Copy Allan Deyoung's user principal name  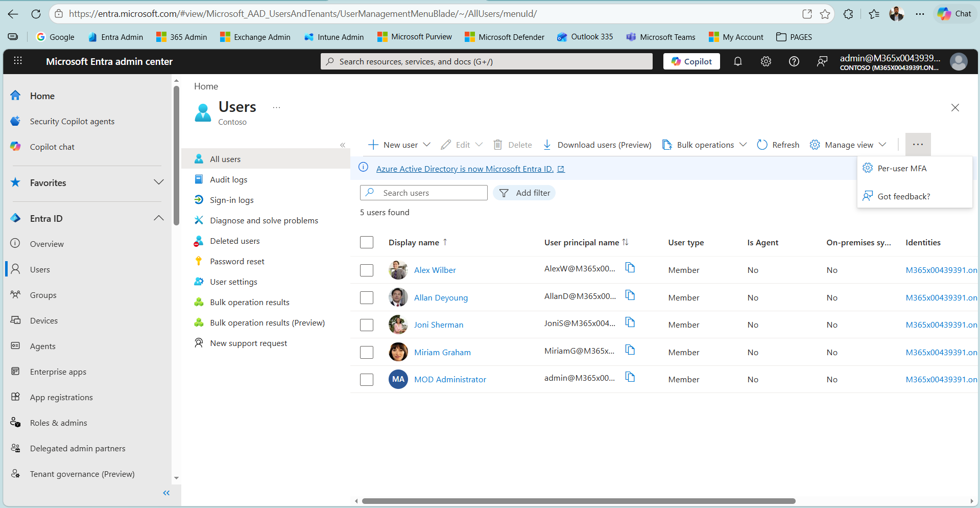pos(630,295)
